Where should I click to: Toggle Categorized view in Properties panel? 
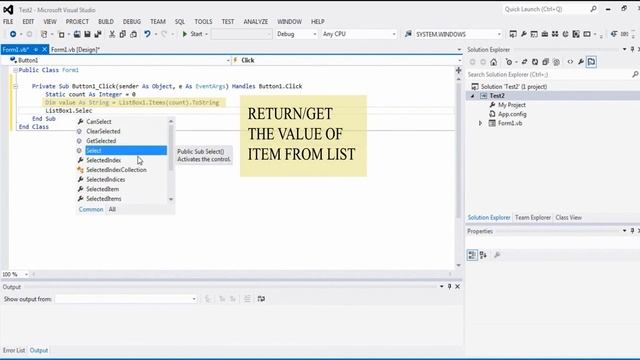pyautogui.click(x=472, y=255)
